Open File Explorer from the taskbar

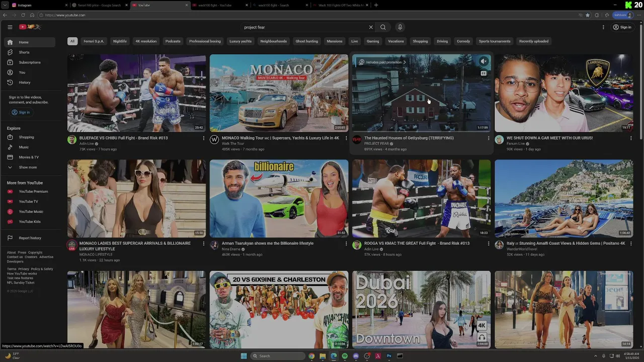323,356
